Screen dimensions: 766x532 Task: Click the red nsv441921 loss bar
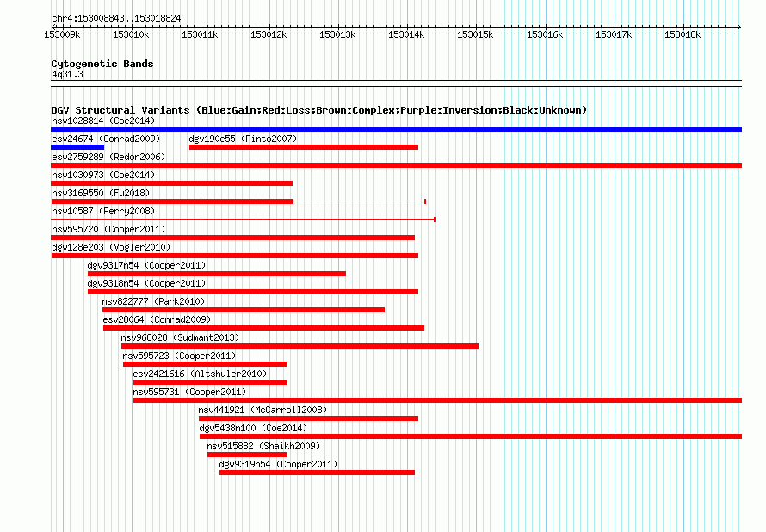308,418
